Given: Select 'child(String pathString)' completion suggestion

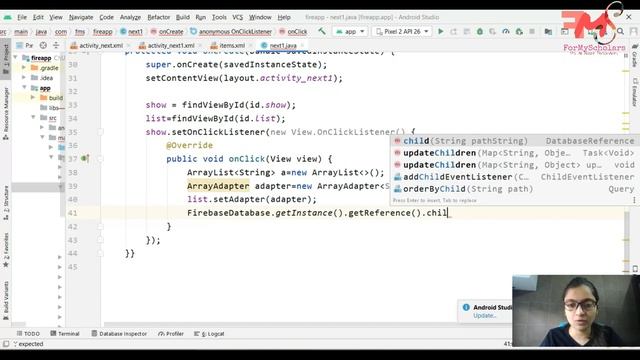Looking at the screenshot, I should (514, 141).
